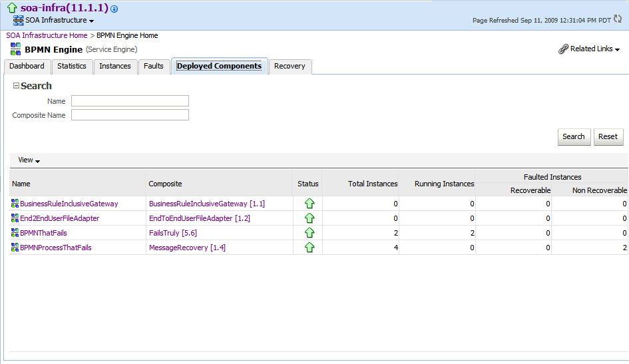The height and width of the screenshot is (364, 629).
Task: Click the component icon for BPMNThatFails
Action: tap(15, 232)
